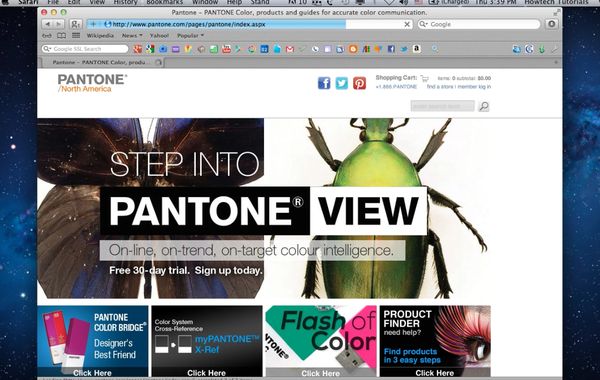The height and width of the screenshot is (380, 600).
Task: Stop loading with the X button
Action: tap(407, 24)
